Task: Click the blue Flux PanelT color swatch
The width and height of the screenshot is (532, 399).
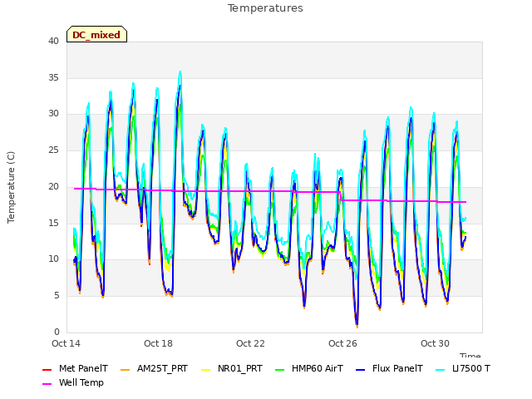Action: tap(360, 369)
